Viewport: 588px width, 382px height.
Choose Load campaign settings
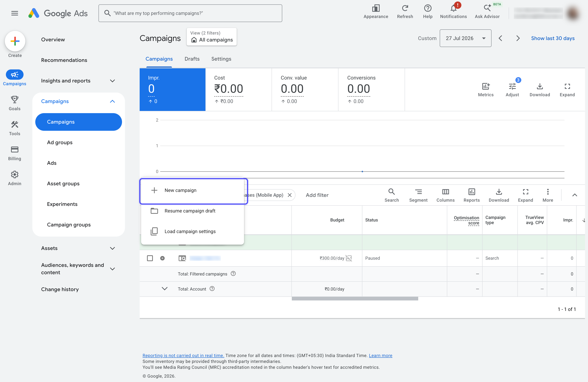pyautogui.click(x=192, y=231)
